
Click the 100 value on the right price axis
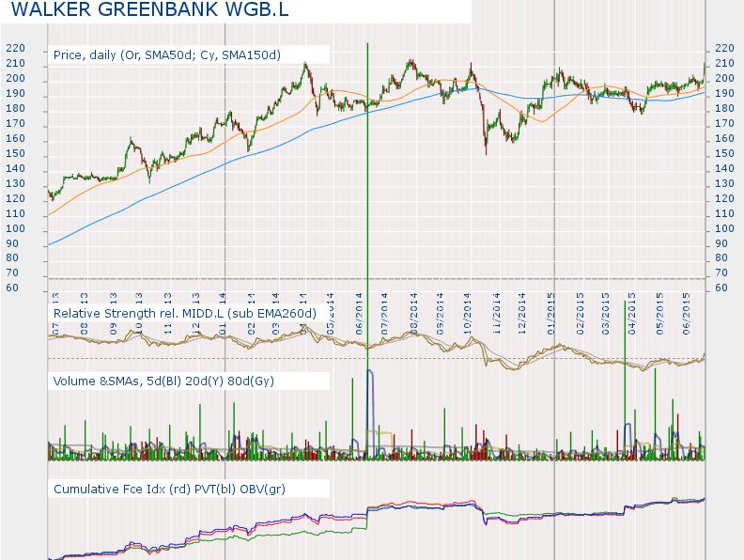click(724, 228)
